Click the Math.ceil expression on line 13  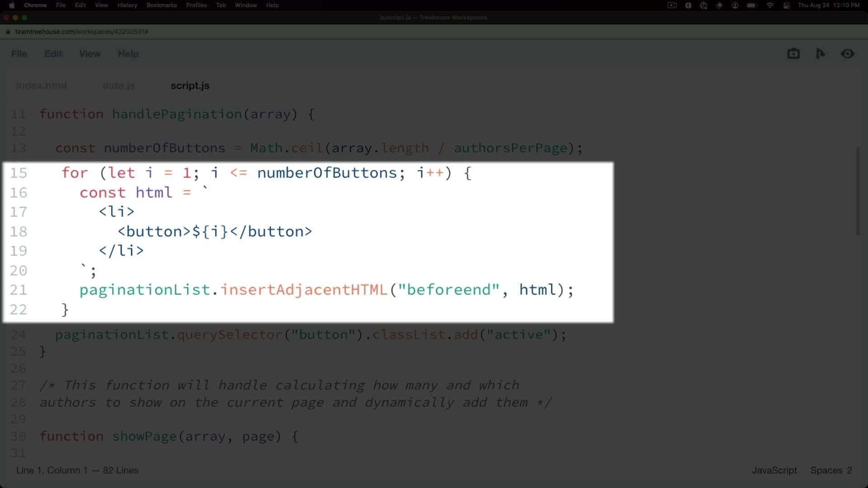286,148
